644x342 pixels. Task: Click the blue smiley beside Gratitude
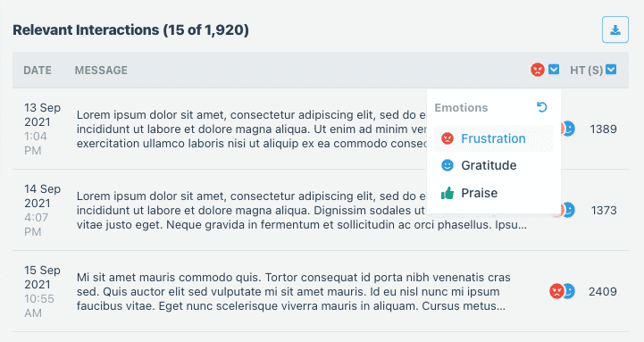(447, 165)
